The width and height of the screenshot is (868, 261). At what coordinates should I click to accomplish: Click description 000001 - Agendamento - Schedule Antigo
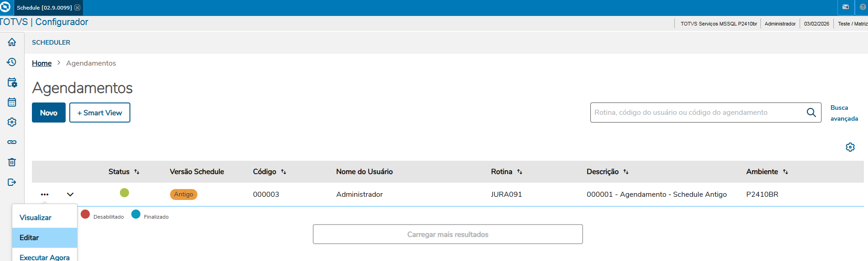click(x=657, y=194)
